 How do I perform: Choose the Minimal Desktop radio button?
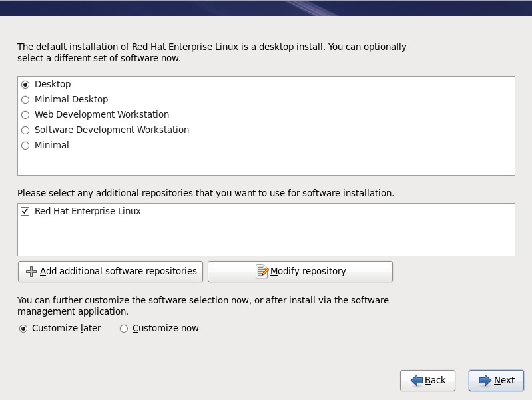[25, 99]
